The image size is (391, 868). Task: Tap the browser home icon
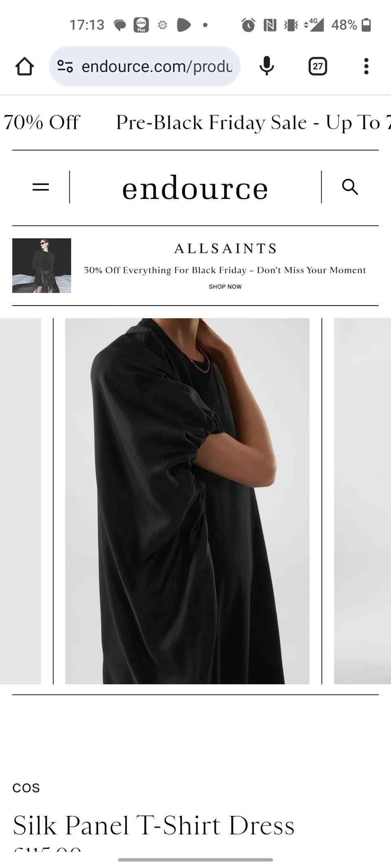coord(24,66)
